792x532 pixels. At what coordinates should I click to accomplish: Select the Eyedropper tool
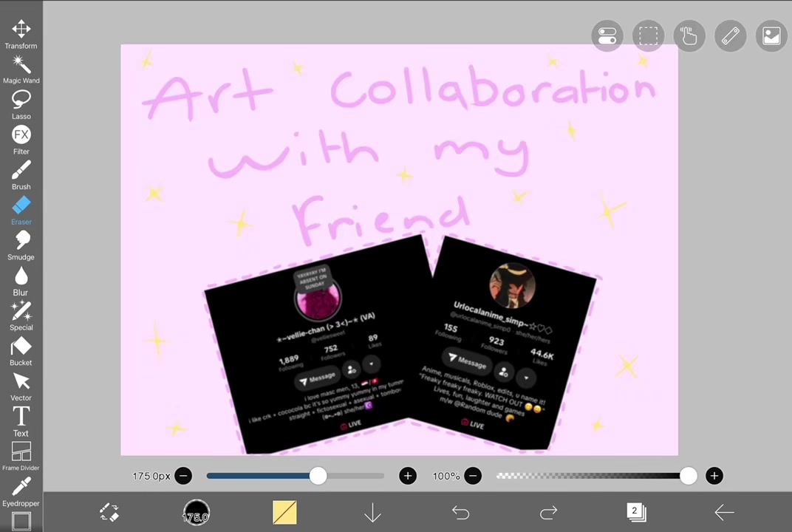[21, 491]
